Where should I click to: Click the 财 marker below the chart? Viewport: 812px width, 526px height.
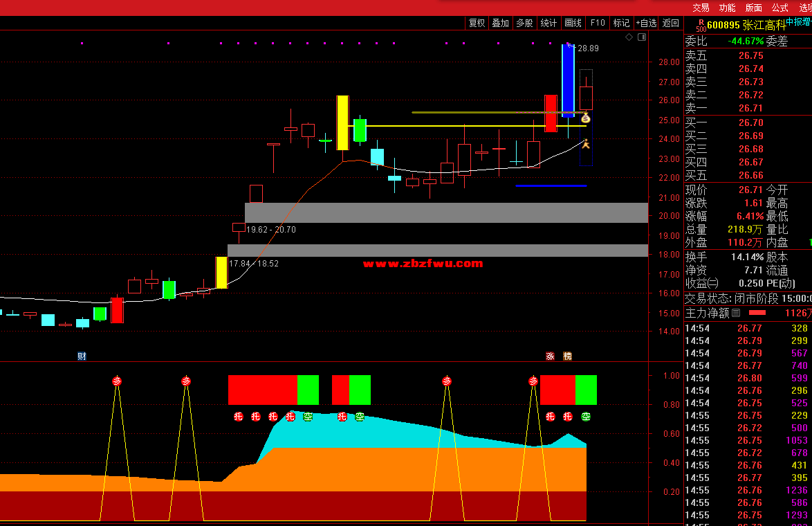[82, 356]
